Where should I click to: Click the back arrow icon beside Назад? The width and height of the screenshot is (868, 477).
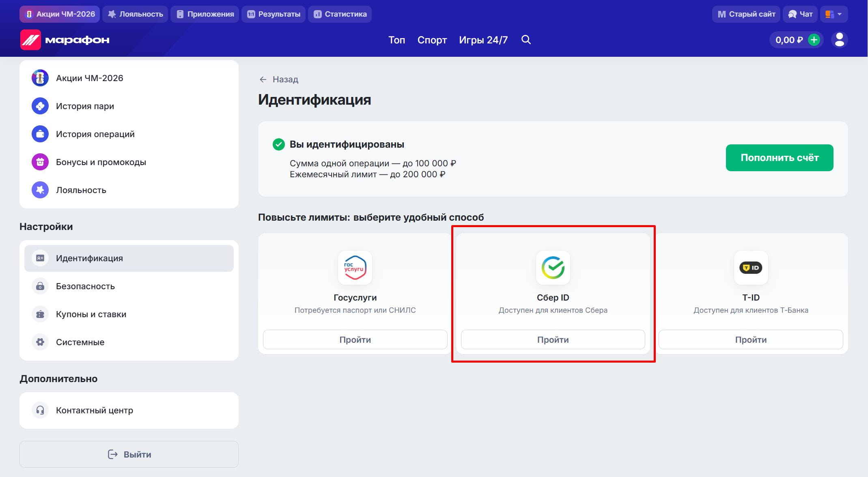[x=263, y=79]
